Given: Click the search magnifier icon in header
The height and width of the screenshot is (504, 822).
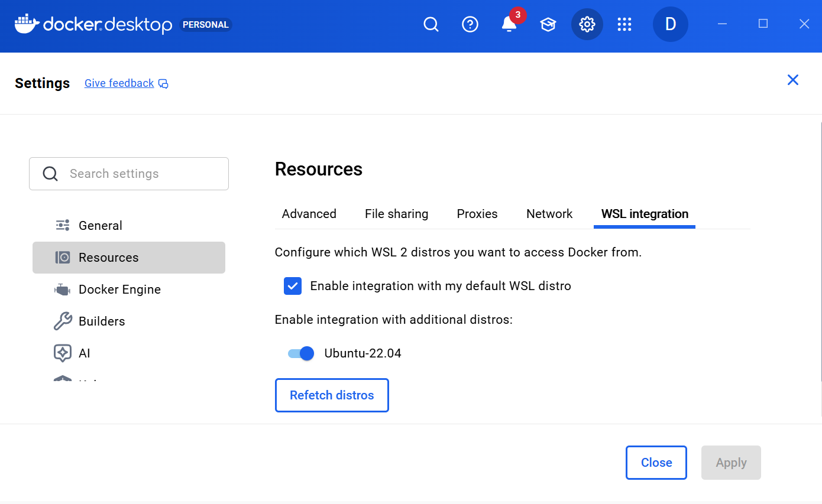Looking at the screenshot, I should pyautogui.click(x=431, y=24).
